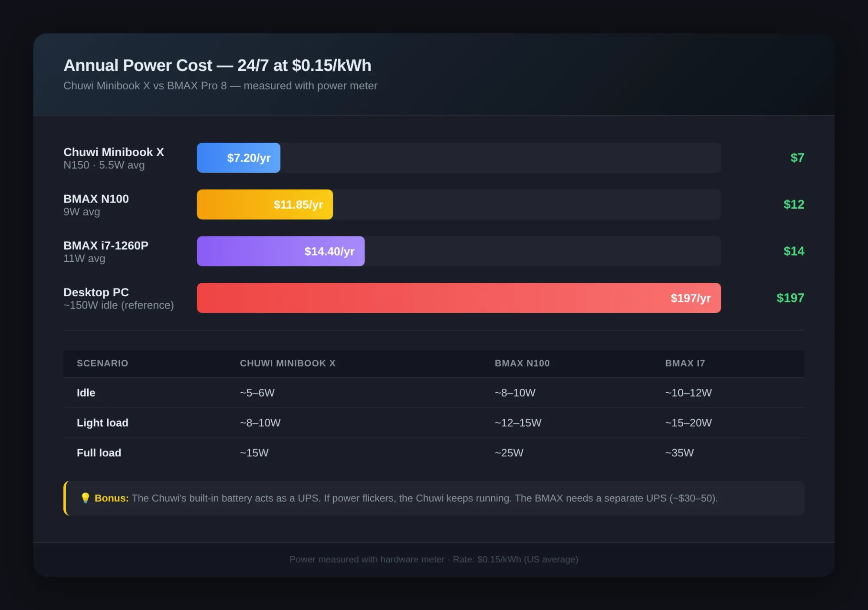
Task: Click the 'Idle' row label
Action: tap(86, 393)
